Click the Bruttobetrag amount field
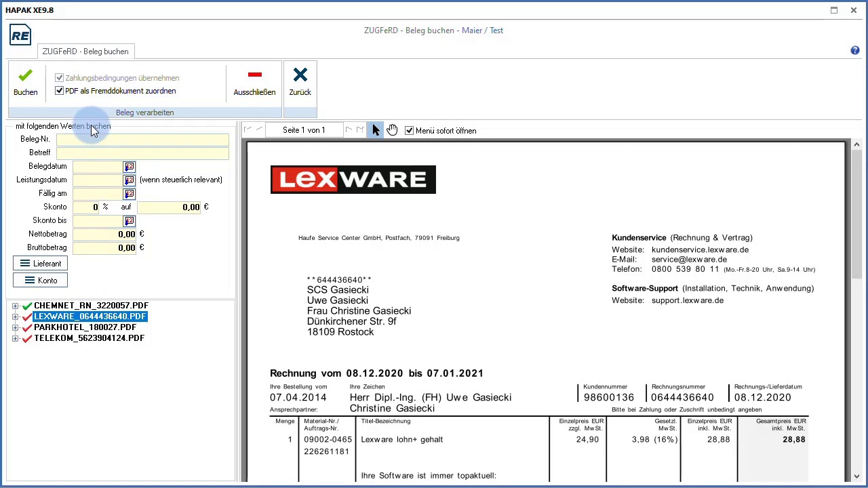Screen dimensions: 868x488 pos(105,248)
